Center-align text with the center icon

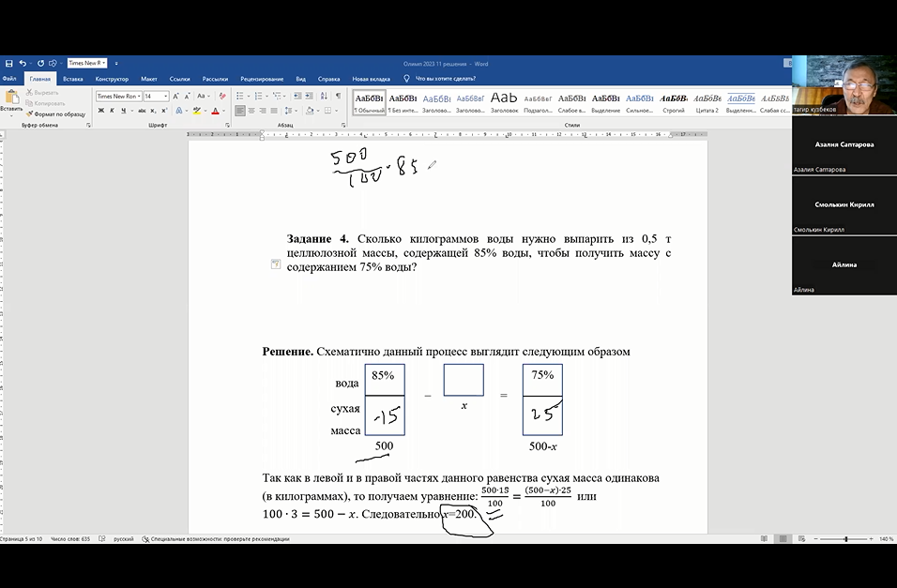coord(252,111)
